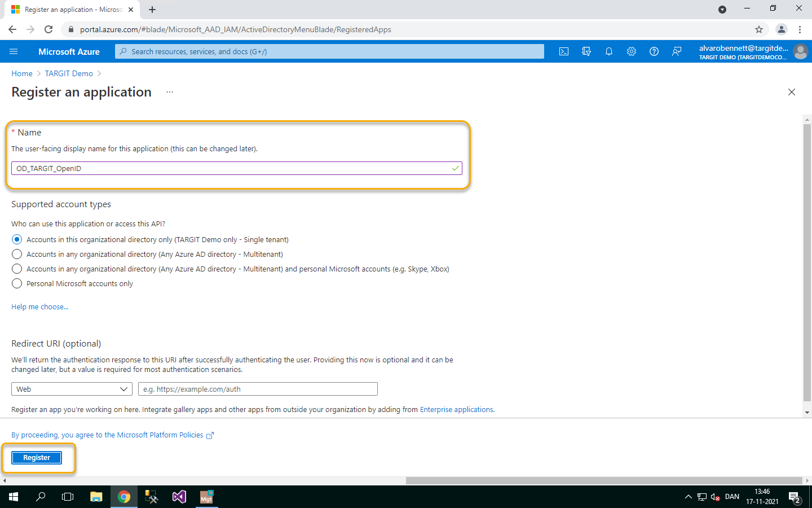
Task: Open Chrome three-dot menu
Action: (800, 29)
